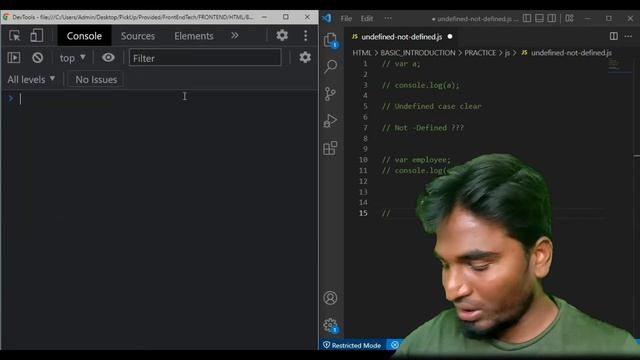
Task: Toggle the console sidebar
Action: click(x=14, y=58)
